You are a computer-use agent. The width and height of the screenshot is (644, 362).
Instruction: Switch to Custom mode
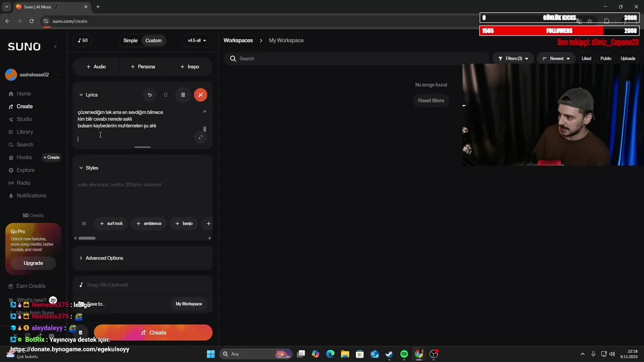[153, 41]
